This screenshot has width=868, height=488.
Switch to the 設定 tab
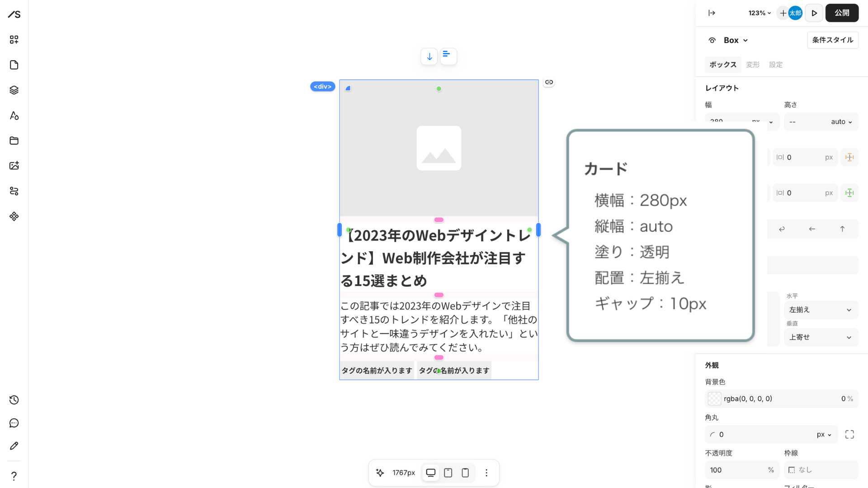point(776,65)
